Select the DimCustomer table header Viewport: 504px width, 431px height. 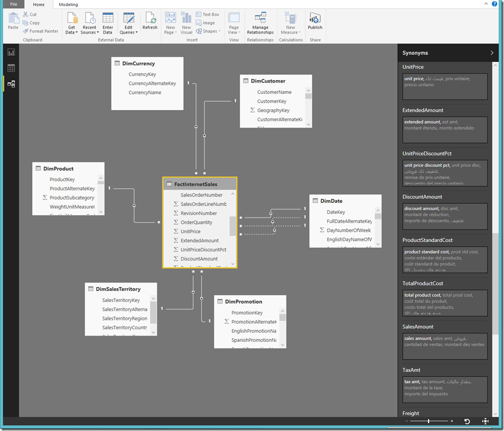[x=276, y=81]
